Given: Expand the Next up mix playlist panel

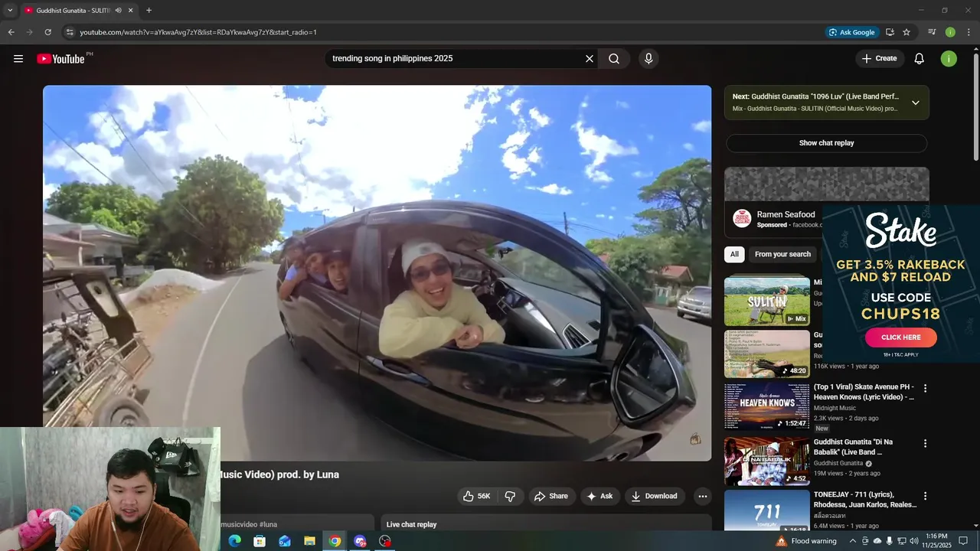Looking at the screenshot, I should tap(915, 103).
